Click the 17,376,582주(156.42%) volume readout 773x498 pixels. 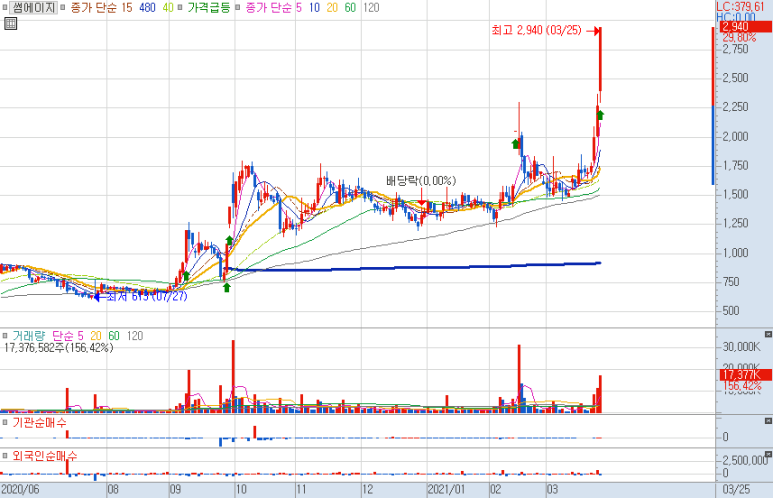tap(59, 348)
